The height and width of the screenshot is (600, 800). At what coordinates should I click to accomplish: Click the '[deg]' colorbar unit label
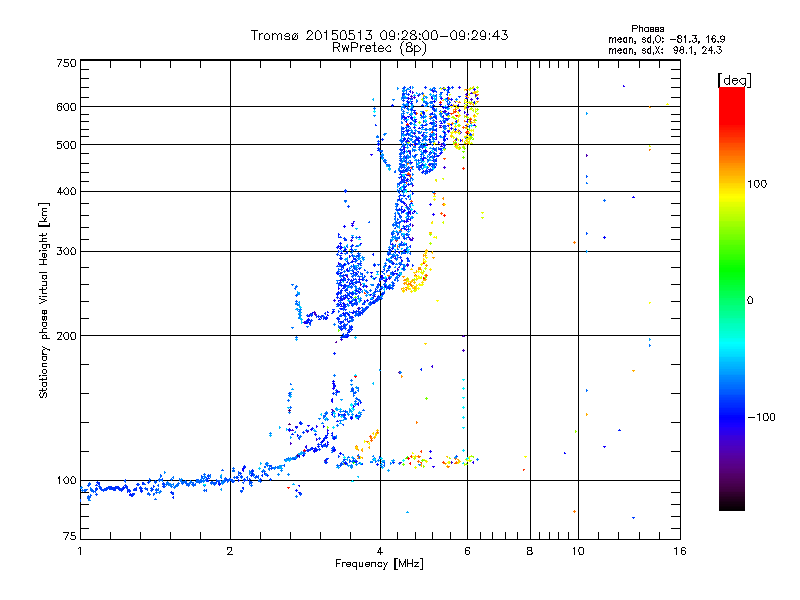[734, 80]
